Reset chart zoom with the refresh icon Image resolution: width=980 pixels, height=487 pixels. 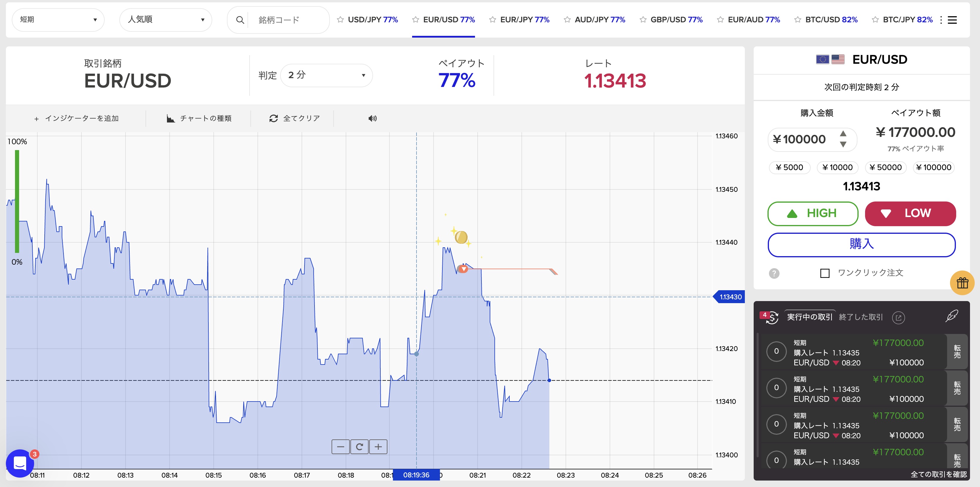pyautogui.click(x=359, y=447)
